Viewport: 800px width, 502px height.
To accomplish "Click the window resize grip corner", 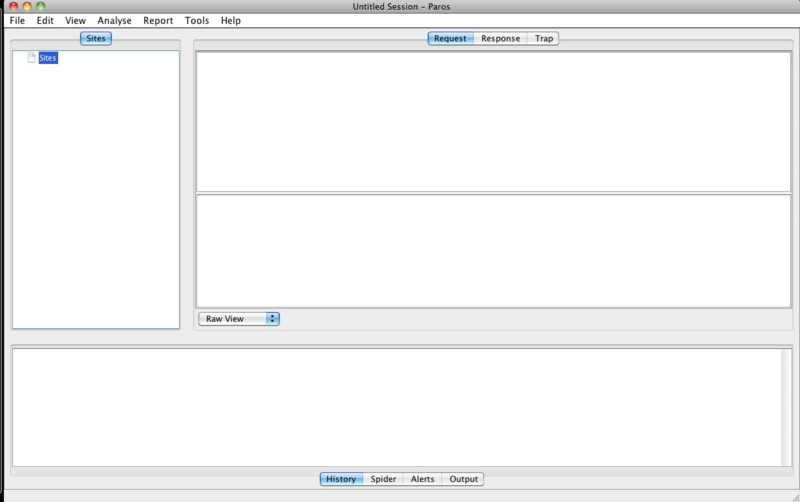I will click(x=795, y=497).
